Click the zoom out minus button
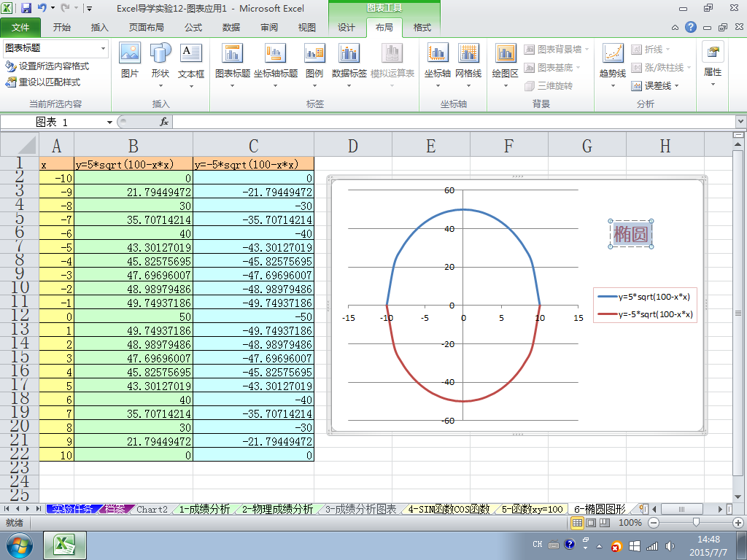747x560 pixels. click(654, 523)
